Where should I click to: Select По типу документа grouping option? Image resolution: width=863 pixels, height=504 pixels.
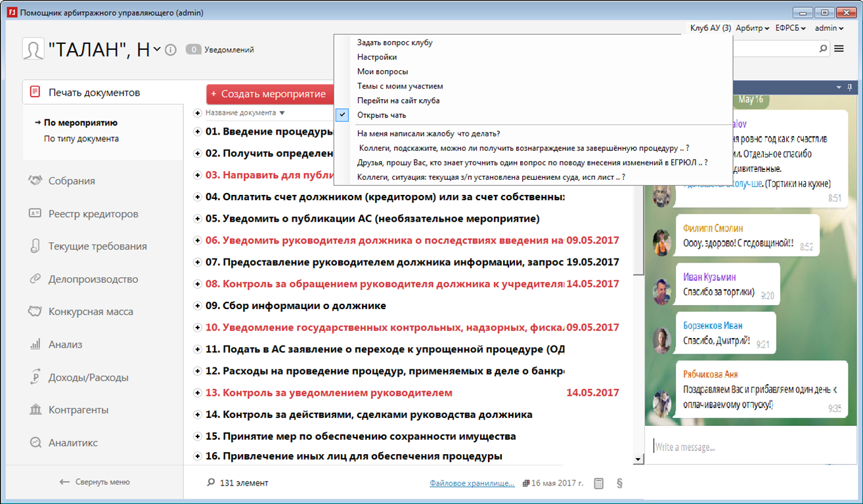click(x=81, y=138)
